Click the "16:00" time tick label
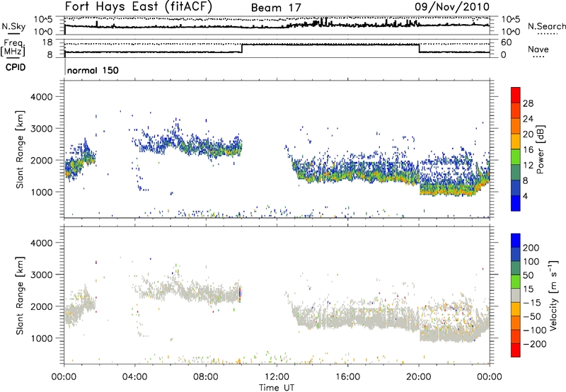 pos(347,377)
